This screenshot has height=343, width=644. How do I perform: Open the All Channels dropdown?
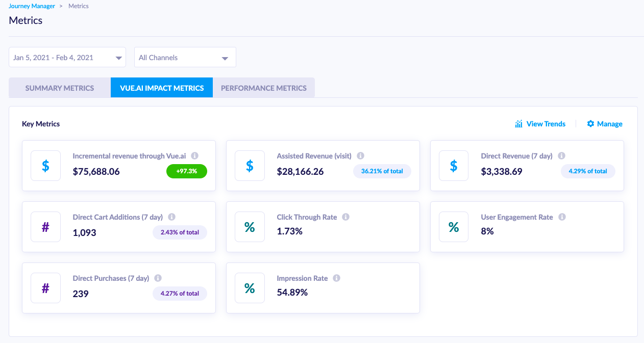[185, 58]
